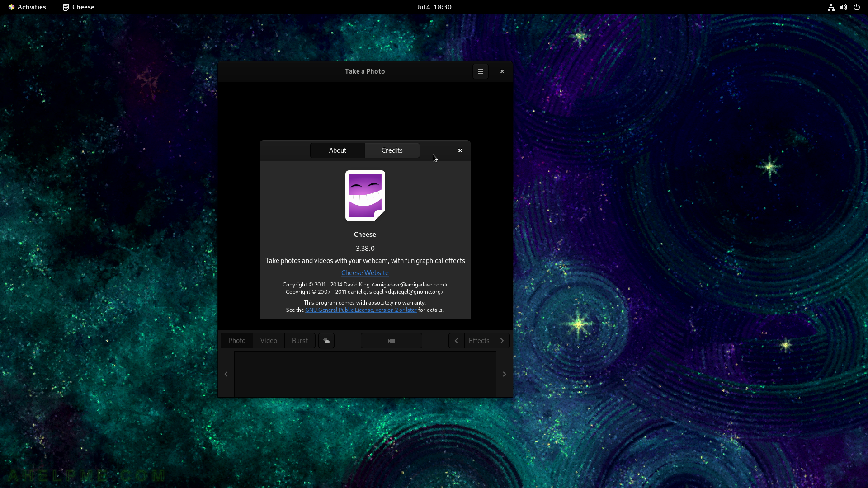The width and height of the screenshot is (868, 488).
Task: Open the Effects selector
Action: 479,341
